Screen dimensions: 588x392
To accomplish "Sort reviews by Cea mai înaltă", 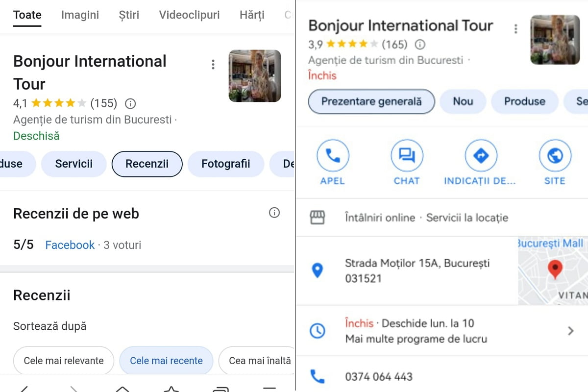I will pyautogui.click(x=256, y=361).
